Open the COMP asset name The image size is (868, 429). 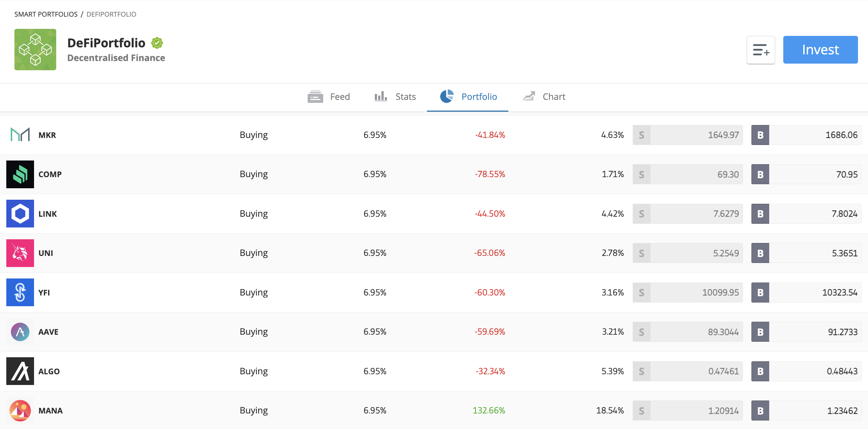(x=50, y=175)
